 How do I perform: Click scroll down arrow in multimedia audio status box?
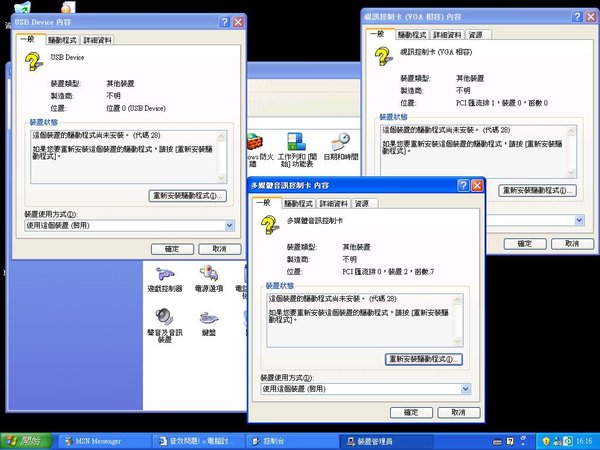[457, 341]
